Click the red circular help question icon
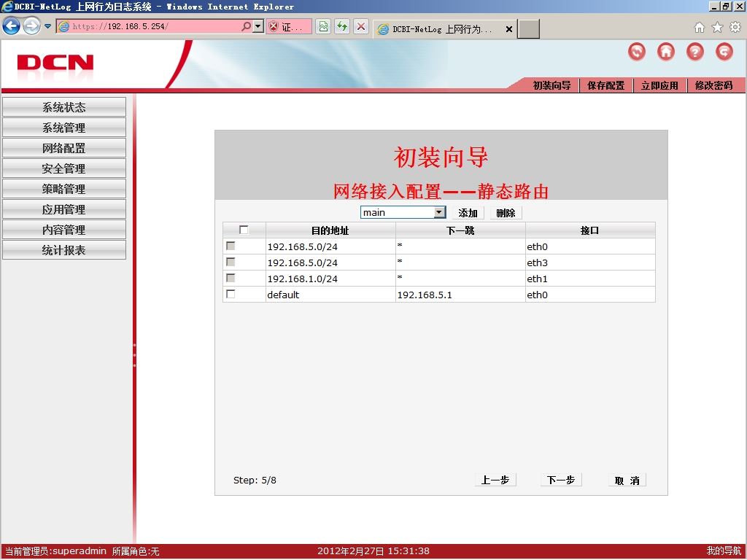Image resolution: width=747 pixels, height=560 pixels. click(x=694, y=52)
